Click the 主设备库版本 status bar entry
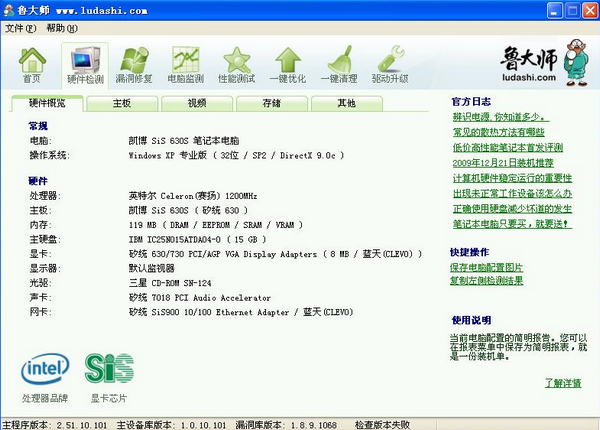 point(171,425)
